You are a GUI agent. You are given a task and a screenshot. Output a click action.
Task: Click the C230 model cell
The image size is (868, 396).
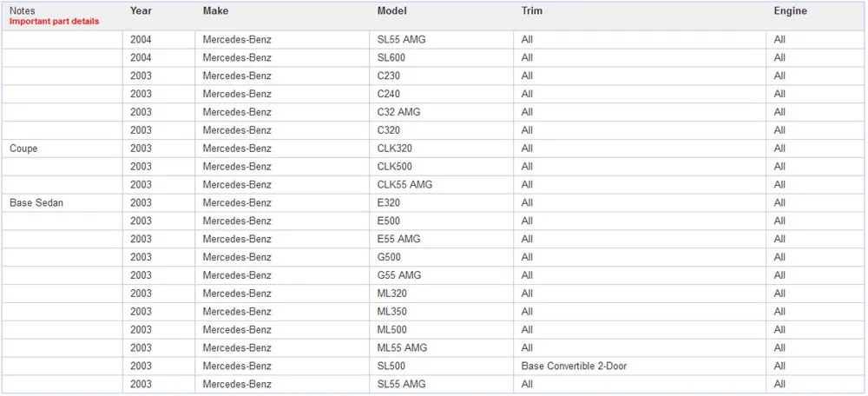click(389, 76)
